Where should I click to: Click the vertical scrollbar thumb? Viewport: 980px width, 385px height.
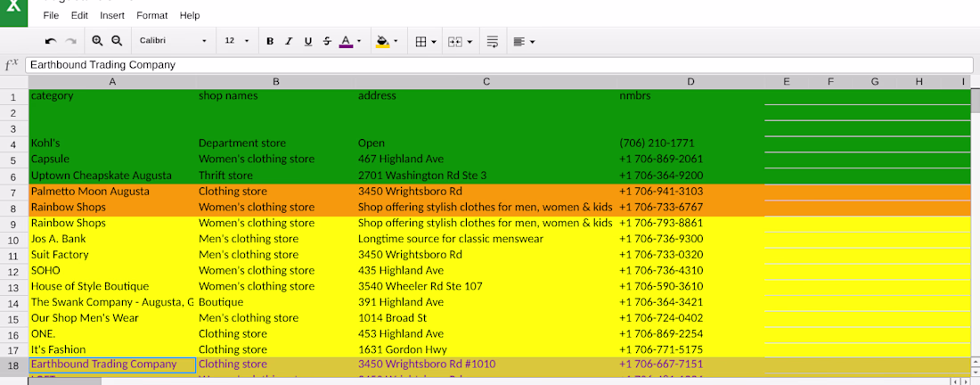click(975, 101)
